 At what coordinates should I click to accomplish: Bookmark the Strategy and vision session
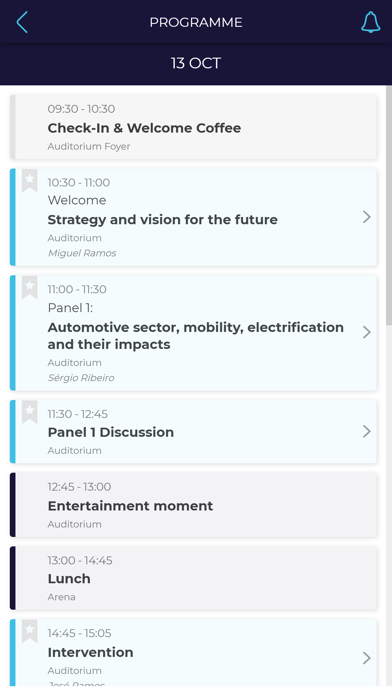30,180
